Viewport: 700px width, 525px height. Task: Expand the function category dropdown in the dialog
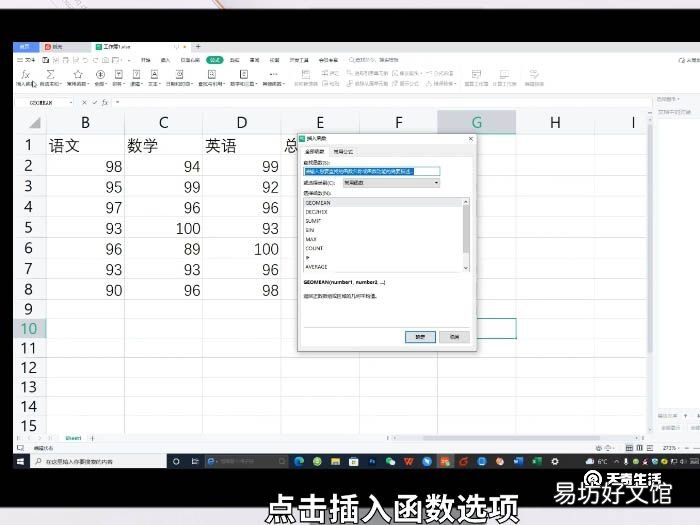(436, 183)
